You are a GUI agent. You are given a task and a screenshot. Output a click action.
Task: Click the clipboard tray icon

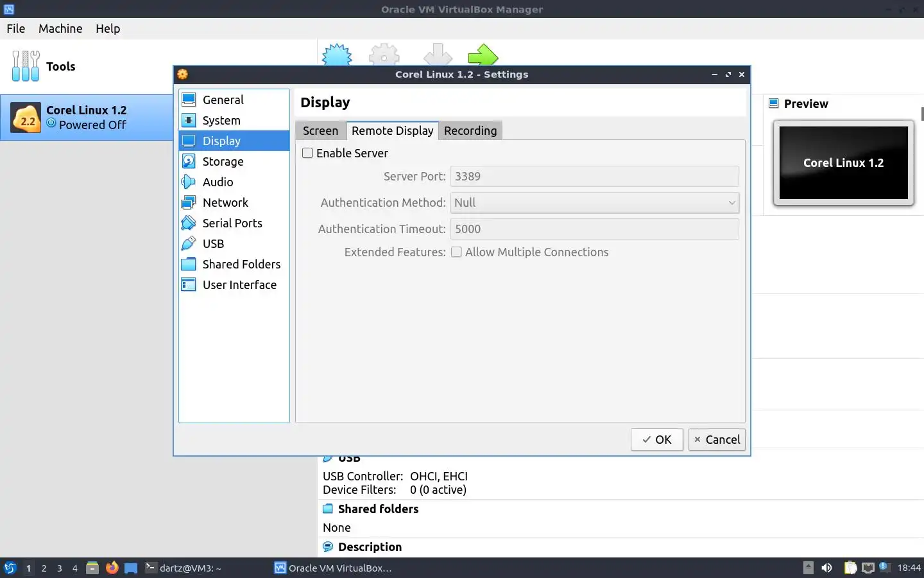tap(850, 568)
